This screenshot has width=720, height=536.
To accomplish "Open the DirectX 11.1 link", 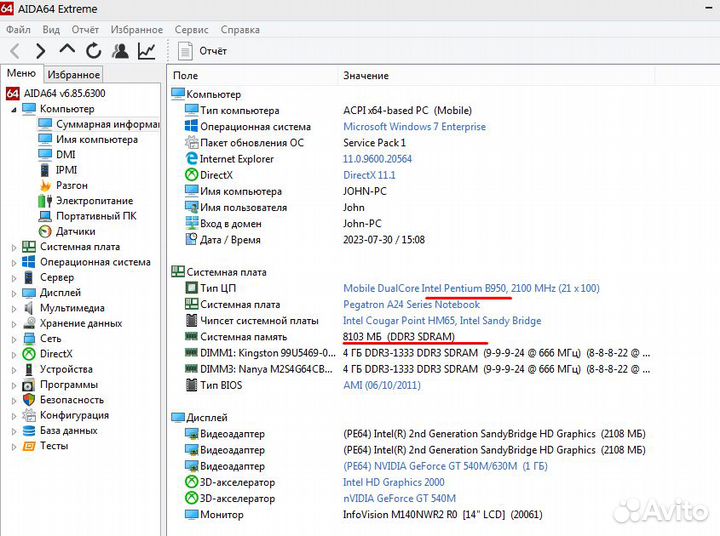I will click(x=369, y=175).
